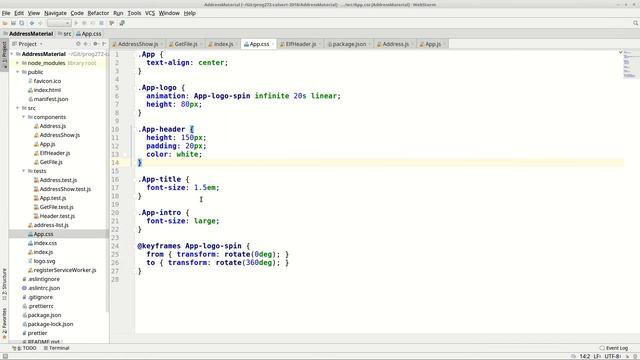Open the Navigate menu
The height and width of the screenshot is (360, 640).
(x=55, y=13)
